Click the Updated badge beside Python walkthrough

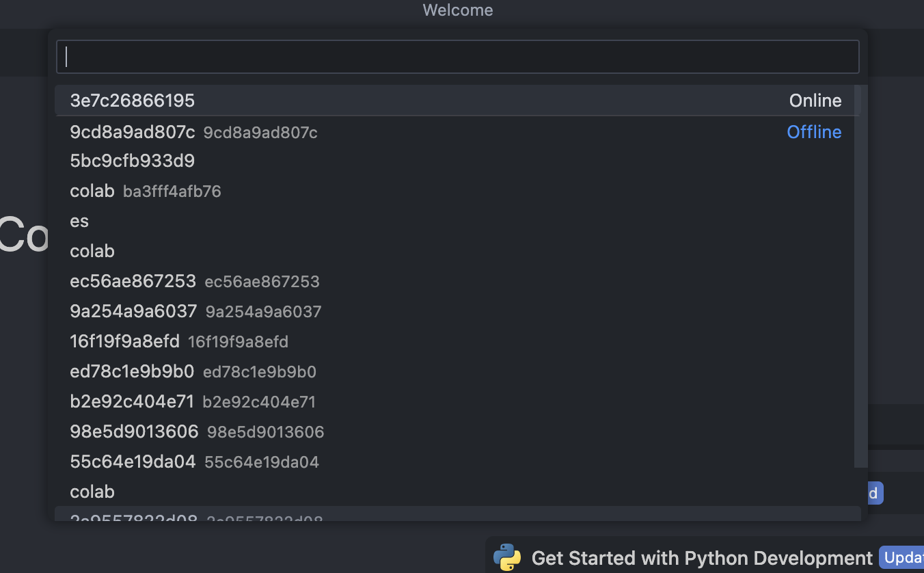pos(902,558)
